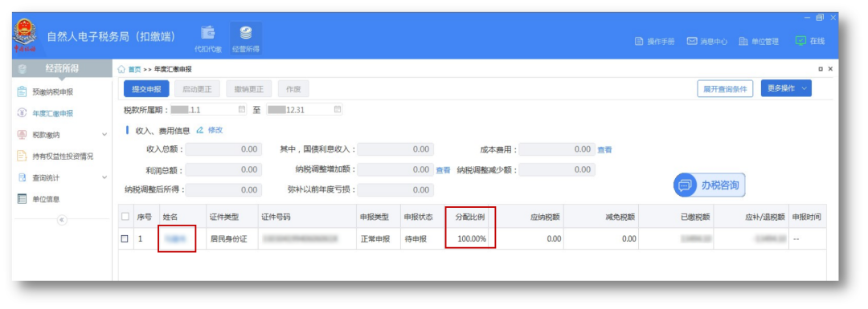Click the end date field ending in 12.31
868x309 pixels.
pos(304,109)
